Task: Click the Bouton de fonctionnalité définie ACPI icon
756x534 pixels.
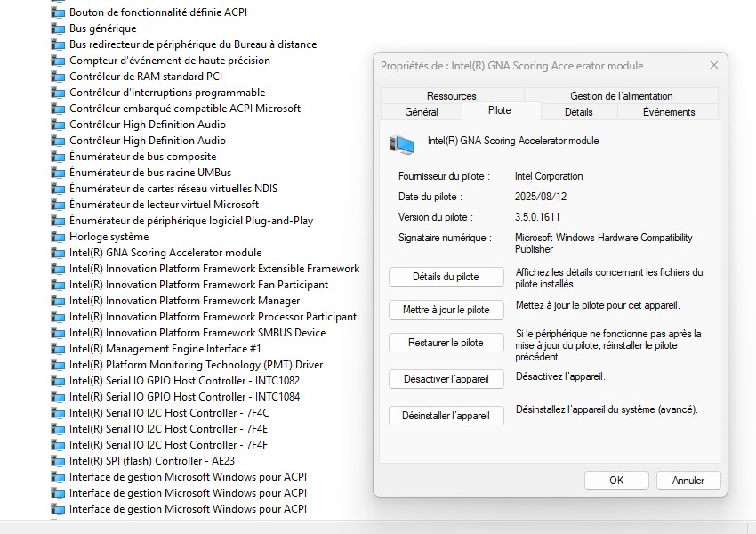Action: click(x=59, y=12)
